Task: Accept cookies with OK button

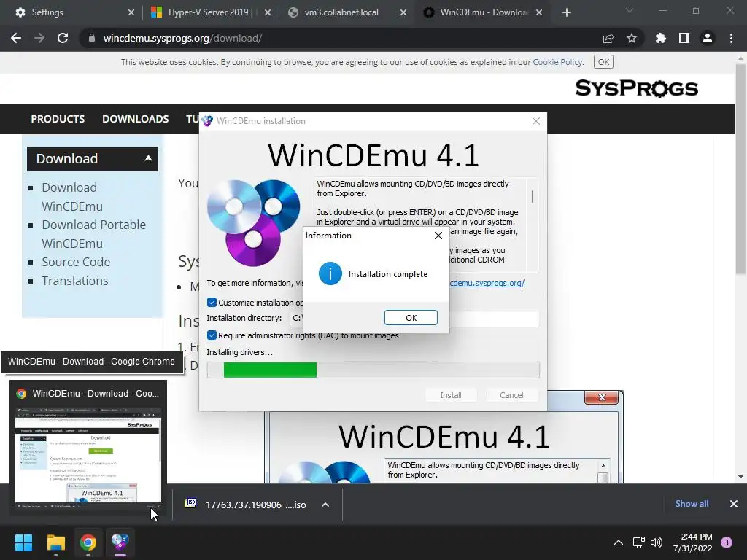Action: [603, 62]
